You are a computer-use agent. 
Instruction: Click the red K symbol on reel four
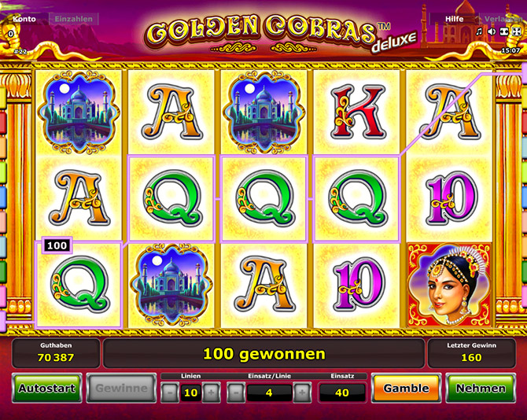point(356,112)
